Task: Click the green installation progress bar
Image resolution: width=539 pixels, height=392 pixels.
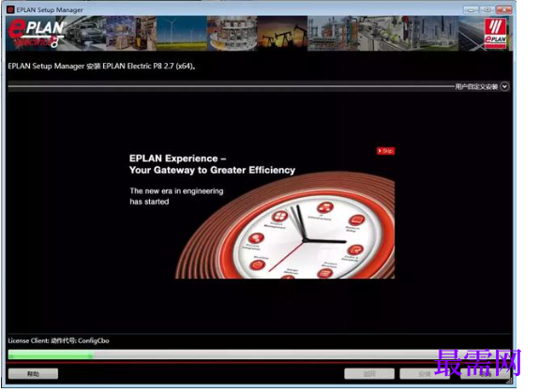Action: point(51,354)
